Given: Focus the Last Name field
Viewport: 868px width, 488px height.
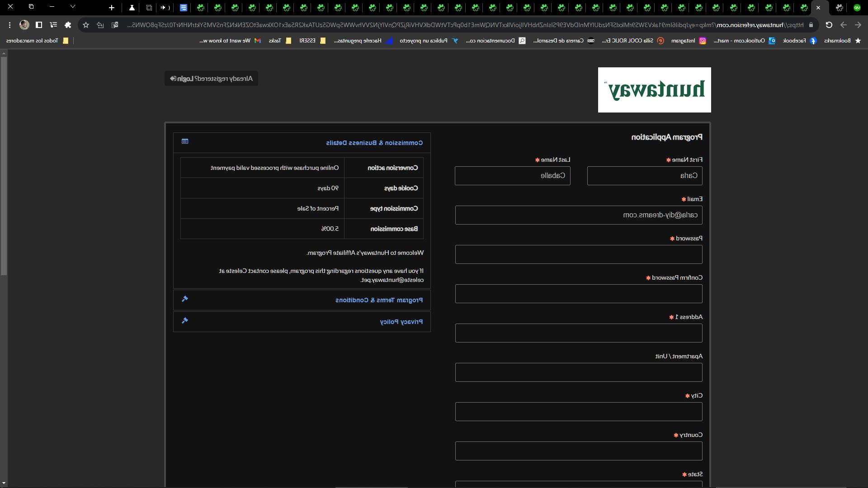Looking at the screenshot, I should (513, 176).
